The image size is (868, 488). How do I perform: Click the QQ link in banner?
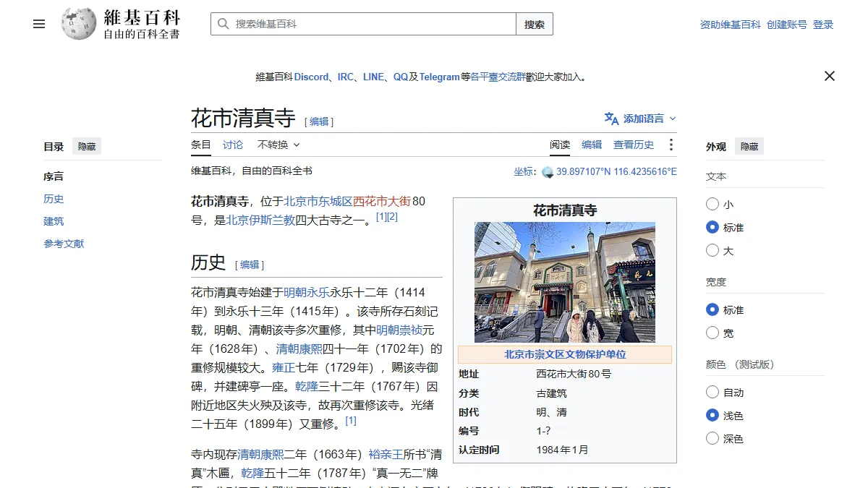coord(401,77)
